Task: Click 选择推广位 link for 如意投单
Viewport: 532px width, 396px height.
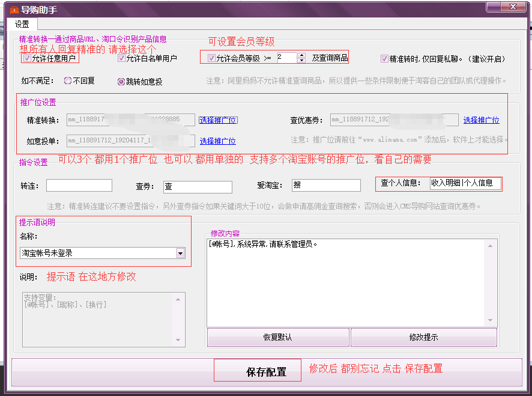Action: [217, 141]
